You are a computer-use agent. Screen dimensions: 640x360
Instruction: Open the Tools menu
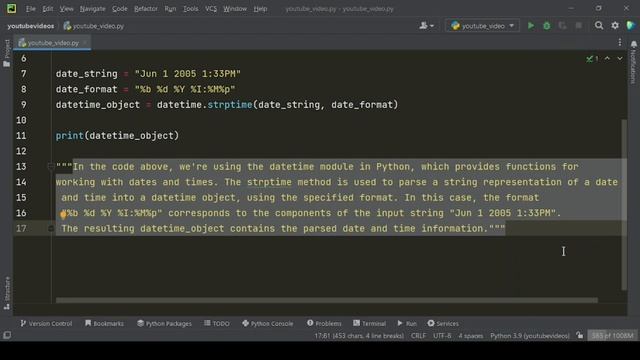[190, 9]
